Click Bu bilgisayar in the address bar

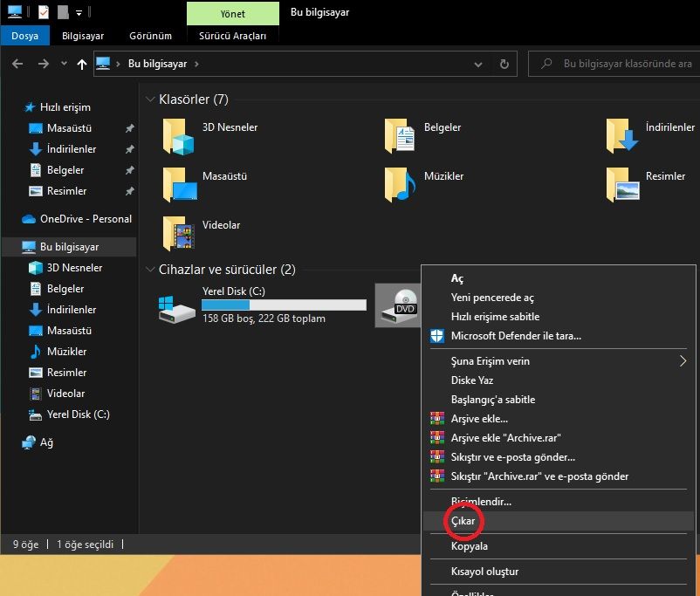[157, 64]
